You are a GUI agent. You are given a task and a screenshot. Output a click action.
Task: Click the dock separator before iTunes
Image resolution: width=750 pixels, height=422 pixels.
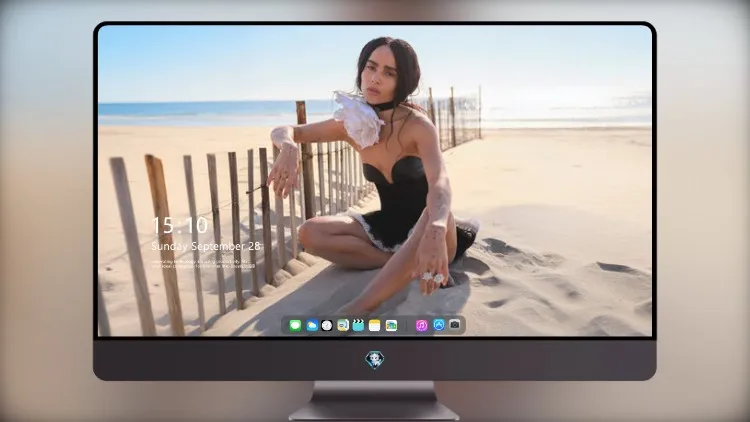point(407,325)
